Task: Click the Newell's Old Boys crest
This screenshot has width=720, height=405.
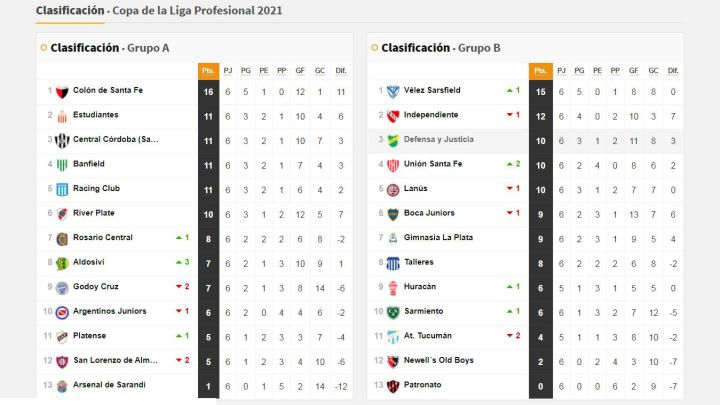Action: 393,361
